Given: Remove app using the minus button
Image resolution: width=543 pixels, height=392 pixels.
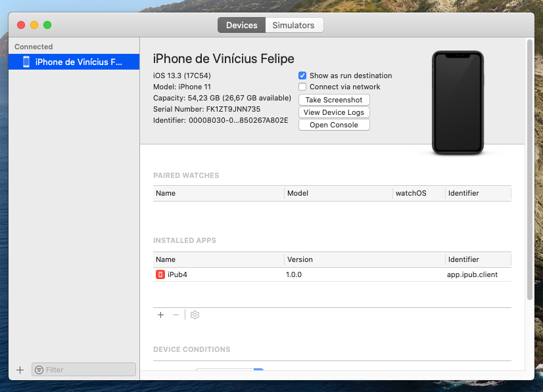Looking at the screenshot, I should tap(176, 315).
